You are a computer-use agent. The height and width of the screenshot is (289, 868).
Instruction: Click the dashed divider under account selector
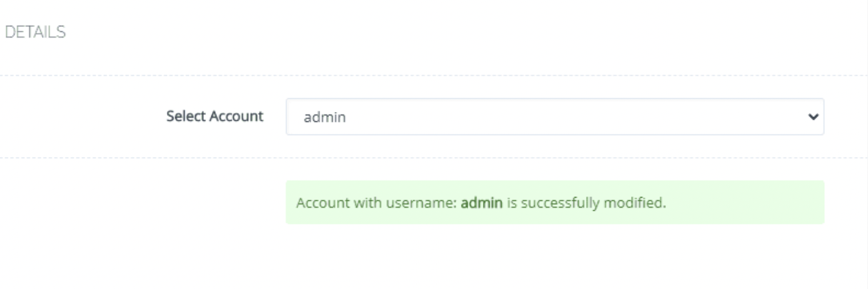(434, 158)
